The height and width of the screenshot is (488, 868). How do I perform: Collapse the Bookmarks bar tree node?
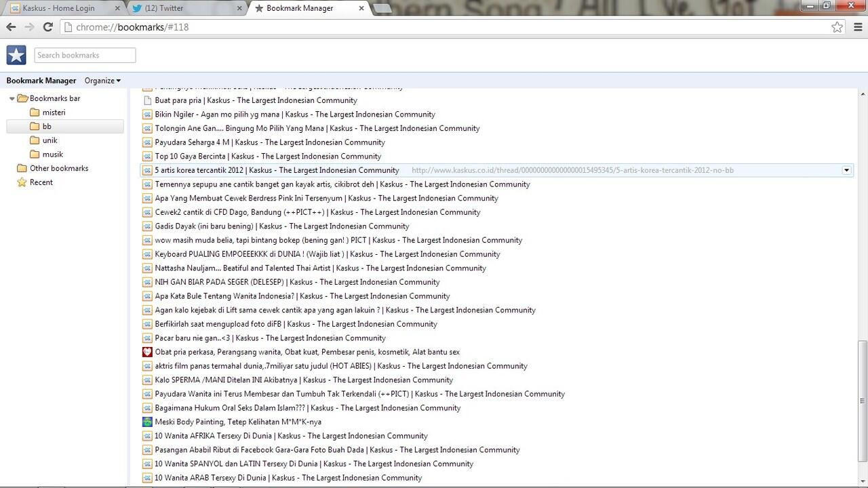12,99
